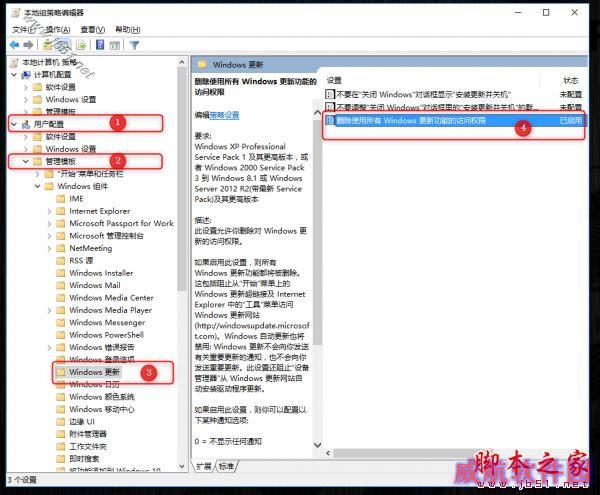Toggle the Show/Hide console tree icon
600x495 pixels.
tap(63, 45)
